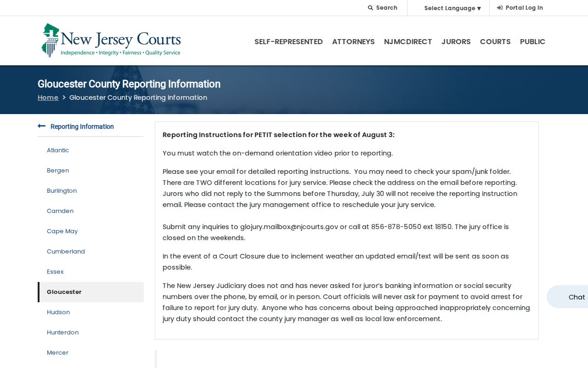Viewport: 588px width, 368px height.
Task: Select Burlington county in sidebar
Action: [62, 191]
